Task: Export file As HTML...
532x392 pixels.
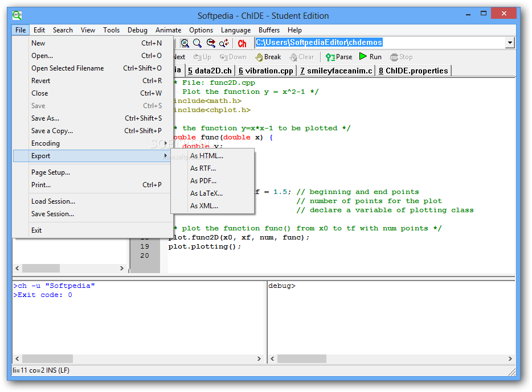Action: pos(212,156)
